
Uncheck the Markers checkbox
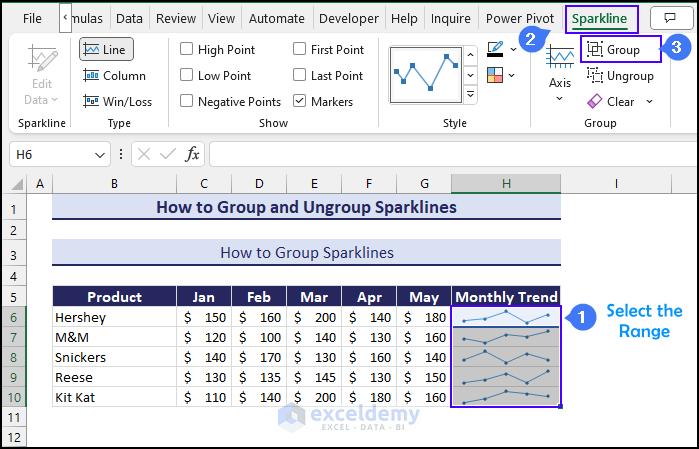(300, 101)
